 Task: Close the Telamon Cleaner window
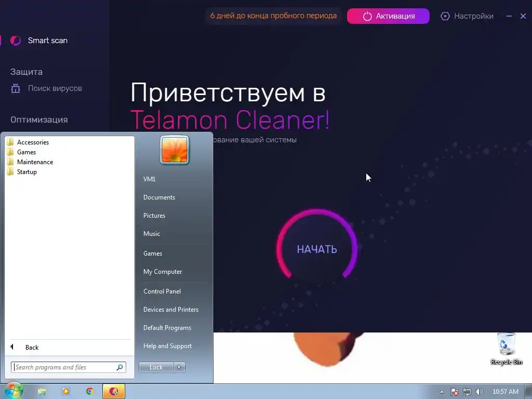pos(523,16)
